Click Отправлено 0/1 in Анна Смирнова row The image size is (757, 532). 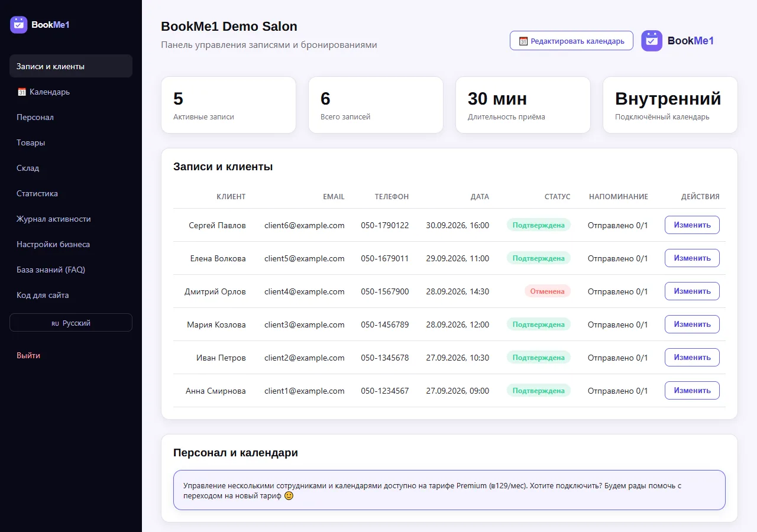[x=618, y=391]
